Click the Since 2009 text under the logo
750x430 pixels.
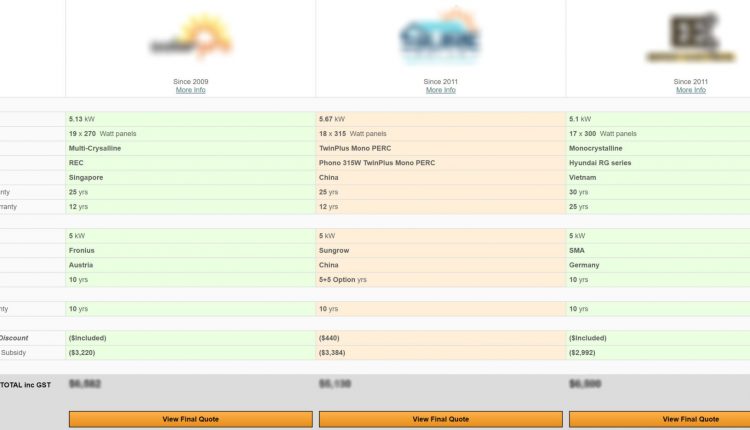tap(190, 82)
